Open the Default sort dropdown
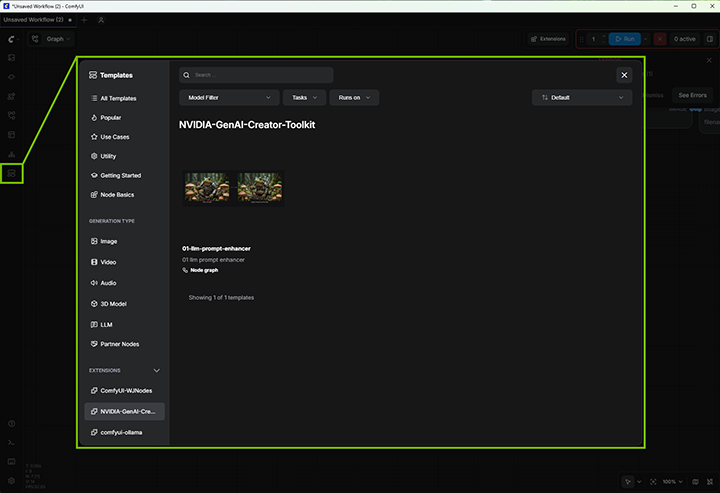Screen dimensions: 720x493 [x=582, y=98]
